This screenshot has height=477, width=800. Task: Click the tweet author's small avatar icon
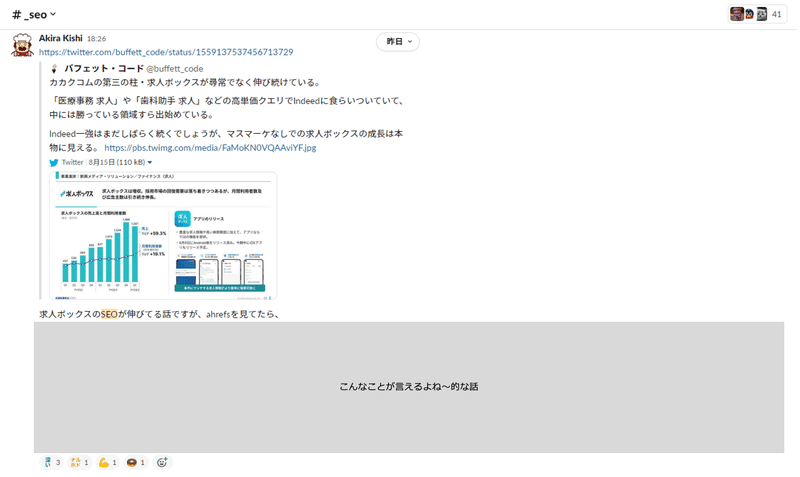pyautogui.click(x=54, y=69)
